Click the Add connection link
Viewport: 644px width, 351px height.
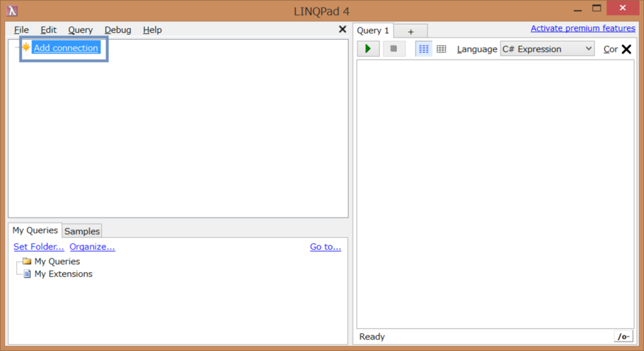point(66,48)
